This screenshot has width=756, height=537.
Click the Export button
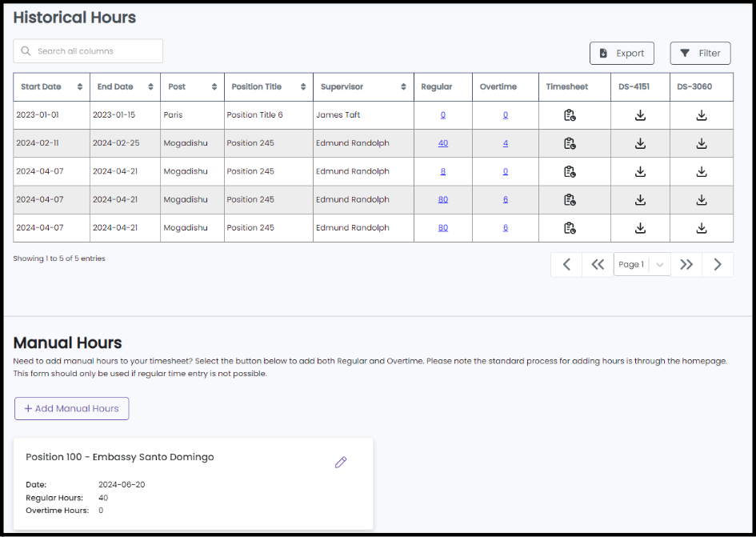pos(622,53)
